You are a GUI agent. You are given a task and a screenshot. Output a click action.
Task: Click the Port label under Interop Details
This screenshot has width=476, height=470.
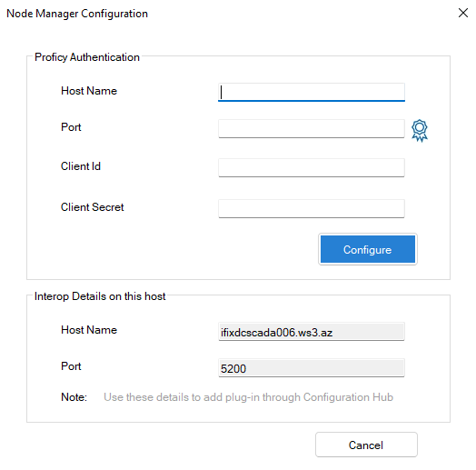[x=71, y=366]
